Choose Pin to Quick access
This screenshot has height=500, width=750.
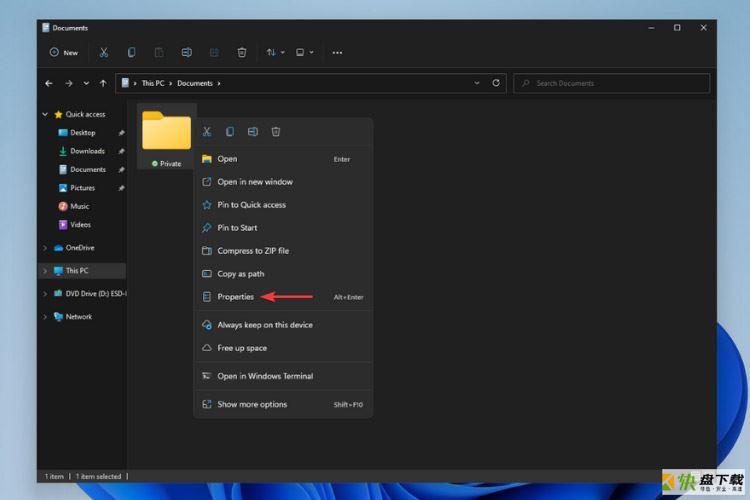point(283,205)
